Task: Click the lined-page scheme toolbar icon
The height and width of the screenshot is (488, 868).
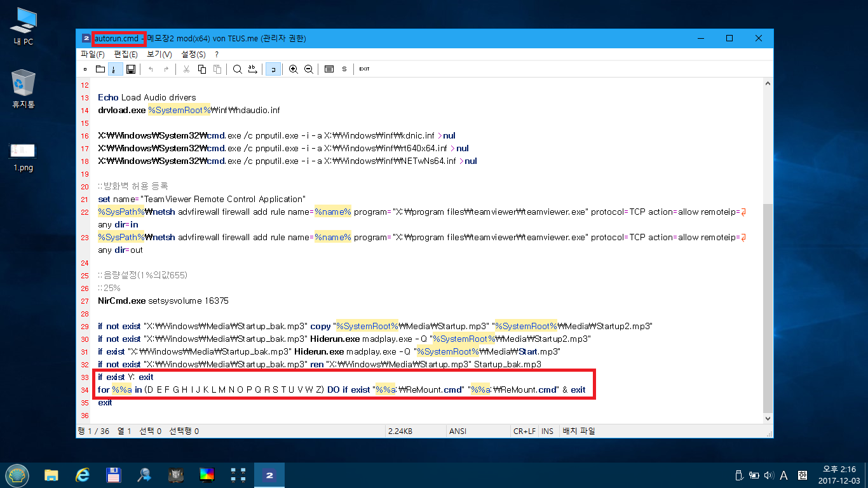Action: [329, 69]
